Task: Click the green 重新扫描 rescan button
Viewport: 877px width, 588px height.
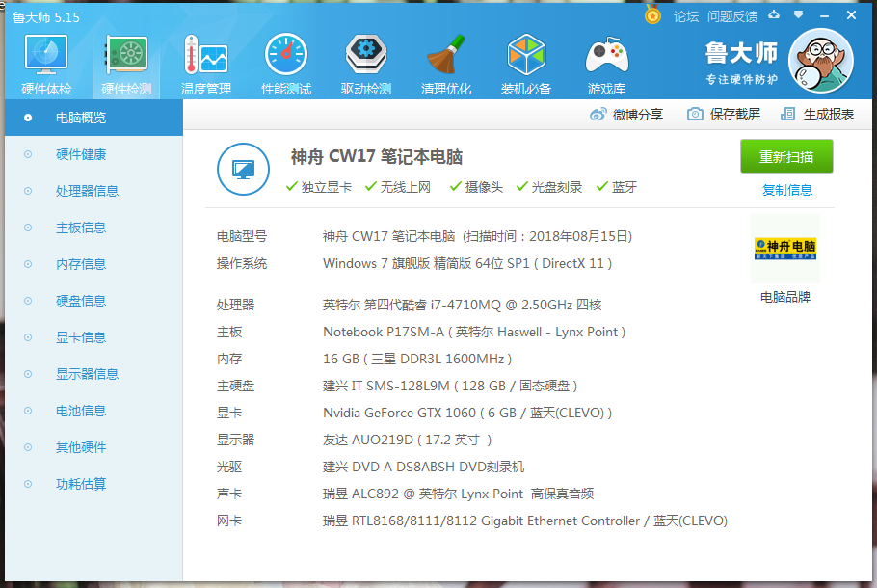Action: pyautogui.click(x=786, y=157)
